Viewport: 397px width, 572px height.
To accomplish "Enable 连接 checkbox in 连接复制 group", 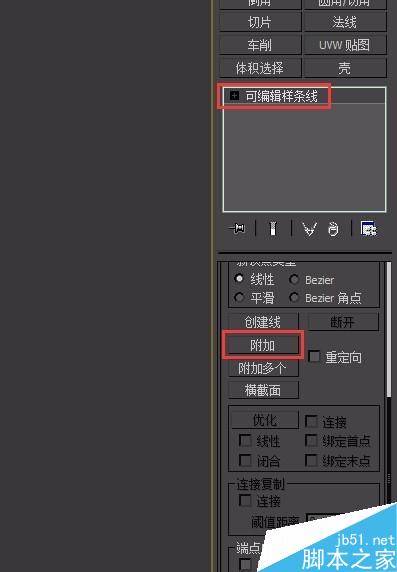I will coord(245,500).
